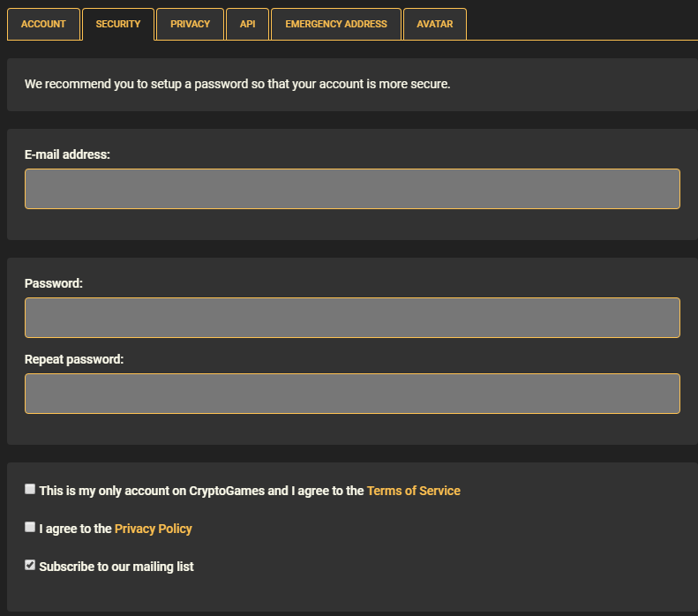Click the Repeat password input field
This screenshot has height=616, width=698.
[352, 394]
